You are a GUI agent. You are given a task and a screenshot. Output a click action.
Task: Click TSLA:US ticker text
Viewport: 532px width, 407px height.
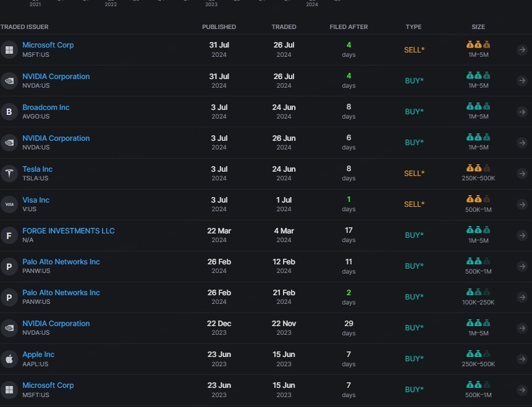pyautogui.click(x=35, y=178)
